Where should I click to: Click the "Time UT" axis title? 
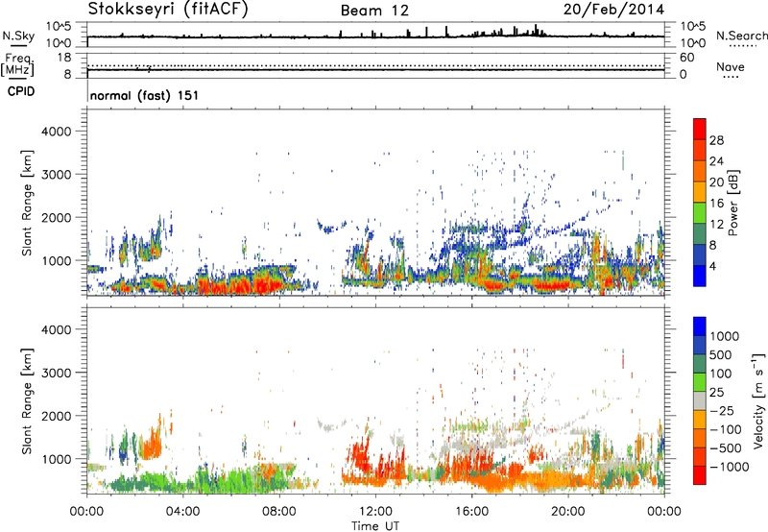point(375,526)
